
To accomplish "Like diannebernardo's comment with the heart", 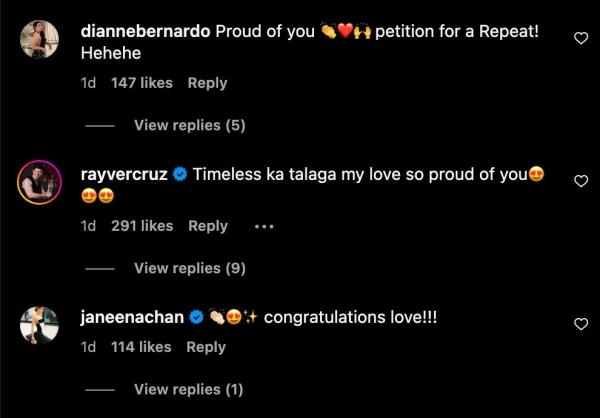I will pos(582,38).
